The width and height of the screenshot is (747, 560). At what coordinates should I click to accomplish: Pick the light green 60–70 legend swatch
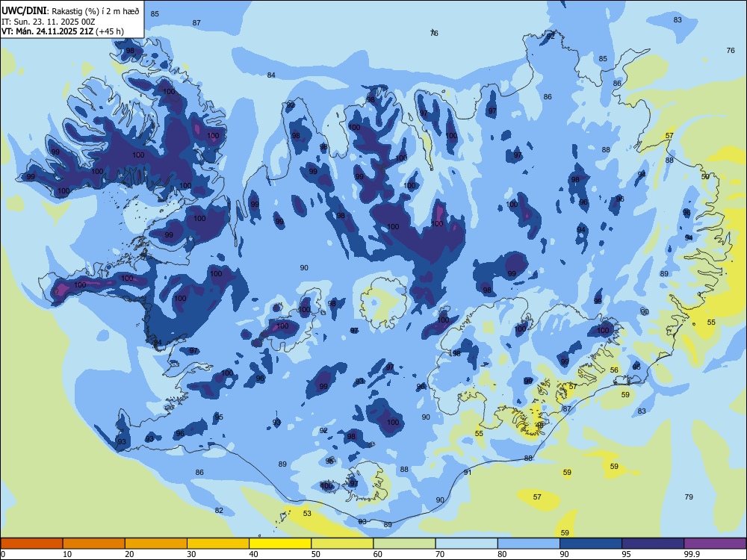coord(404,544)
